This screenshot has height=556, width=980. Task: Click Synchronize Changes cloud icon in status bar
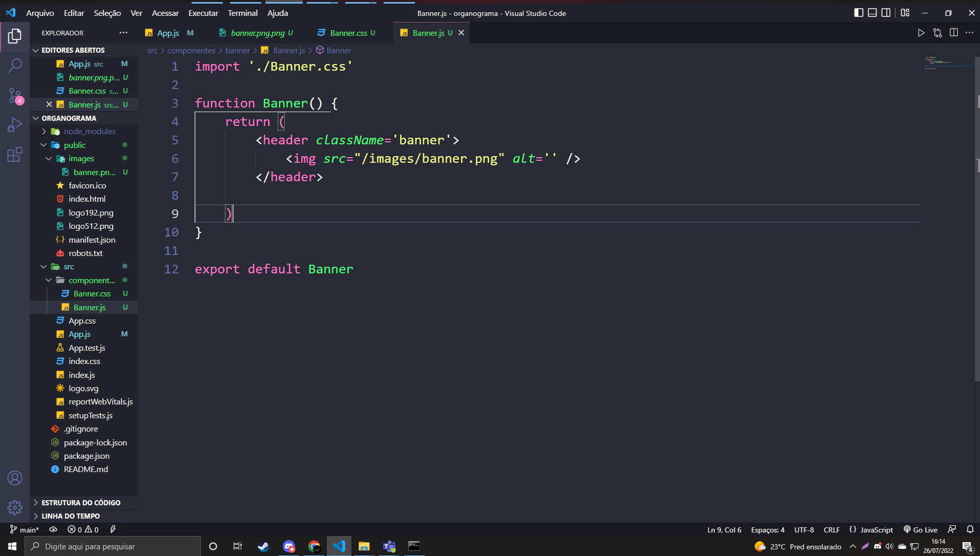[53, 529]
